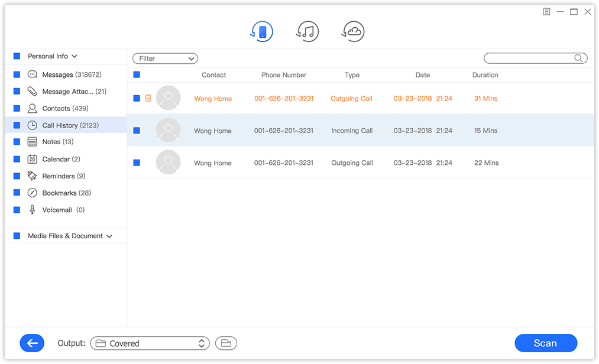This screenshot has width=599, height=364.
Task: Toggle the Bookmarks checkbox
Action: click(x=17, y=193)
